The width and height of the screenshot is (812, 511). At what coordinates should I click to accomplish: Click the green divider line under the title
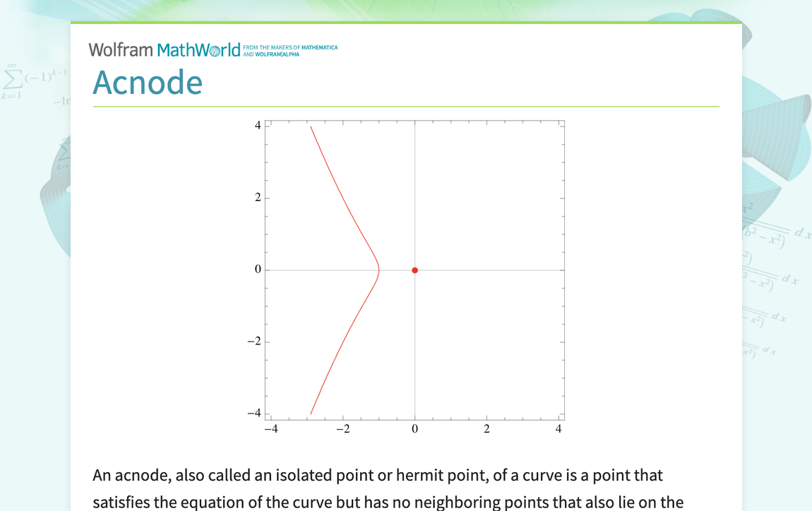point(406,104)
